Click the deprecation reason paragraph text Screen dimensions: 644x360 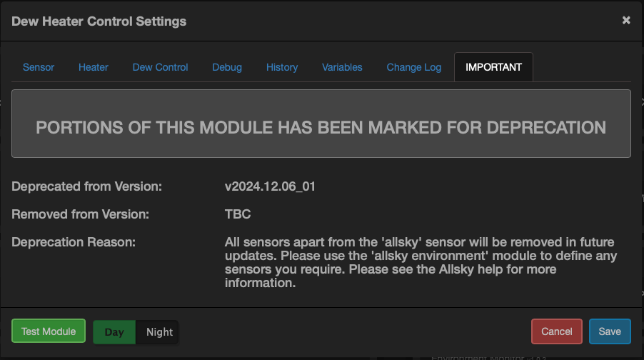(420, 262)
